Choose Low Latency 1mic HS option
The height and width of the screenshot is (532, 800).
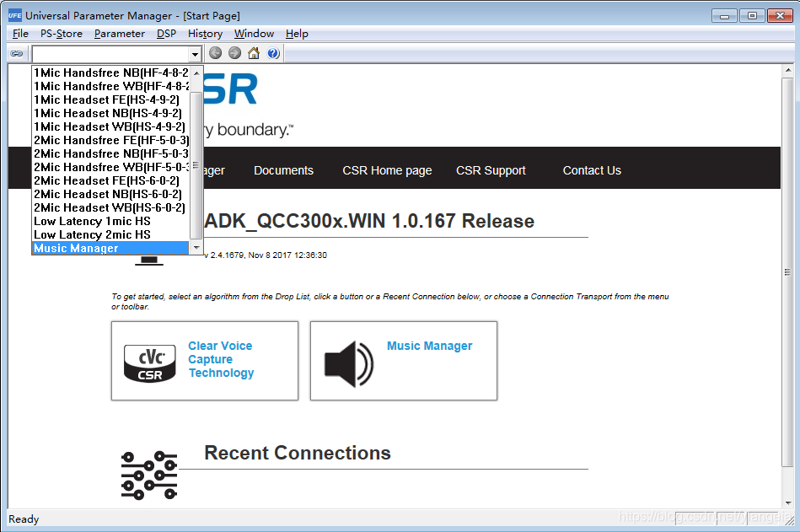pyautogui.click(x=110, y=222)
